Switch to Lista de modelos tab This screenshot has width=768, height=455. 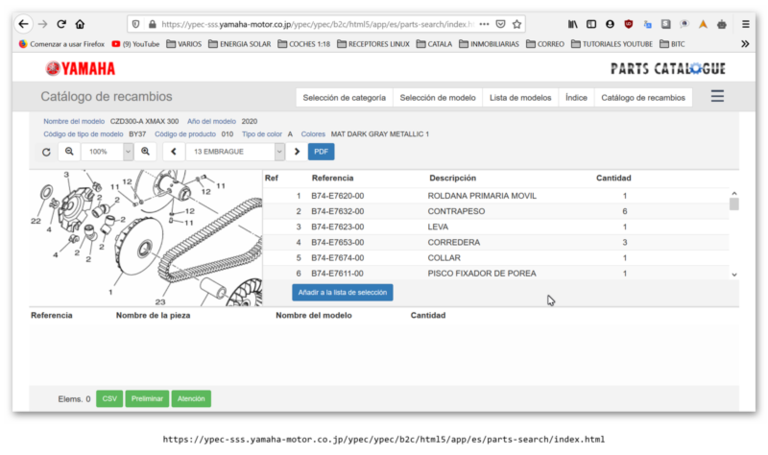[520, 98]
